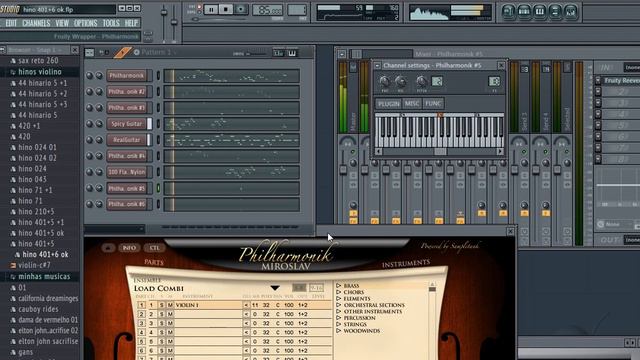The width and height of the screenshot is (640, 360).
Task: Expand the PERCUSSION instrument category
Action: pyautogui.click(x=339, y=318)
